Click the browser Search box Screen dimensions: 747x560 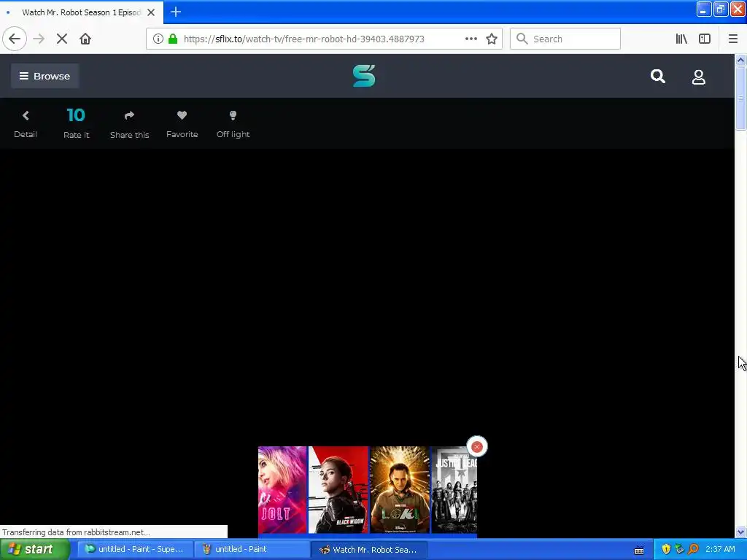click(x=565, y=39)
